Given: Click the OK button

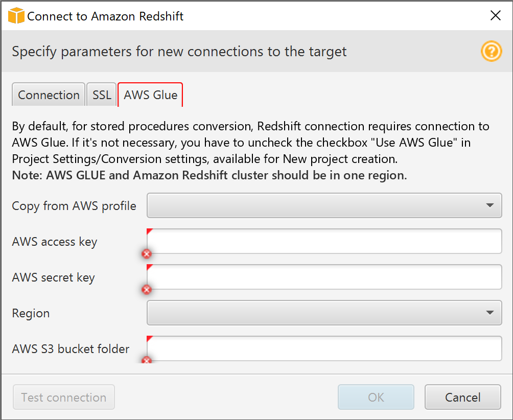Looking at the screenshot, I should pos(376,397).
